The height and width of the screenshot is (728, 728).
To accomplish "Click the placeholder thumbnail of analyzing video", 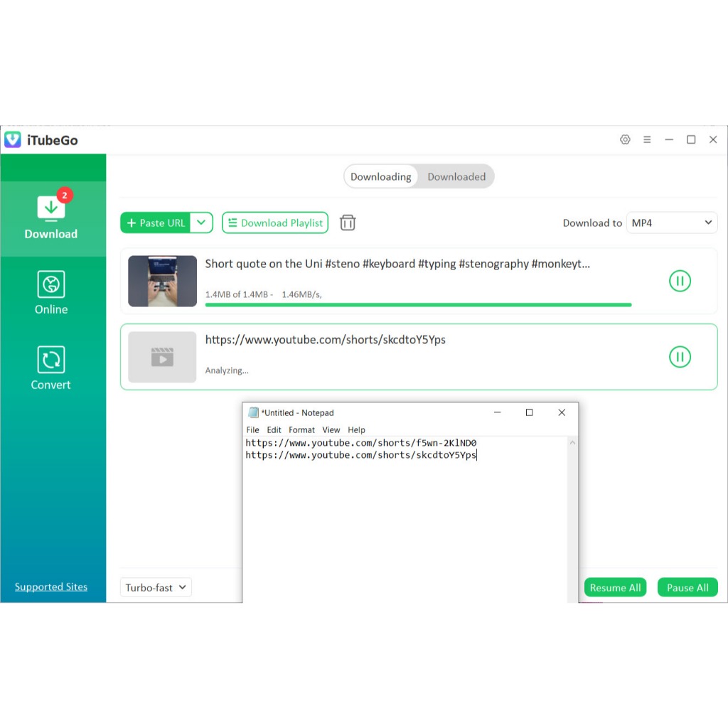I will 163,357.
